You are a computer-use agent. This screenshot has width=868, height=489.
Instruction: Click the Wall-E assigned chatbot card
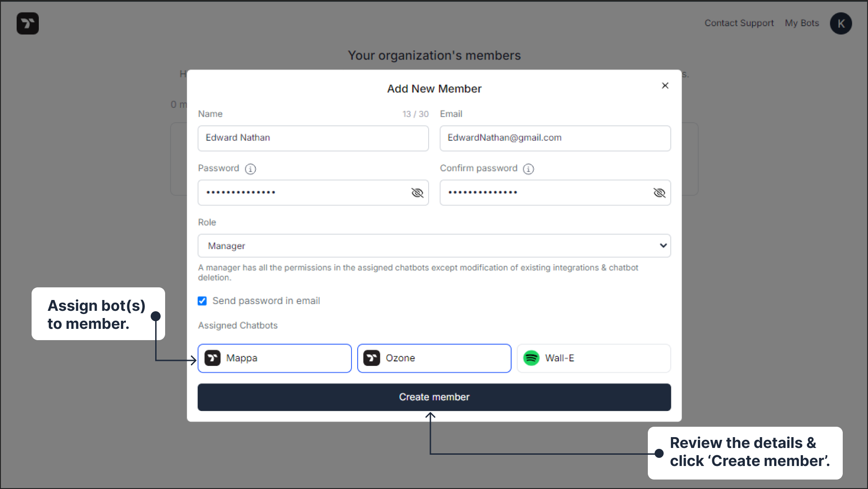click(x=594, y=358)
